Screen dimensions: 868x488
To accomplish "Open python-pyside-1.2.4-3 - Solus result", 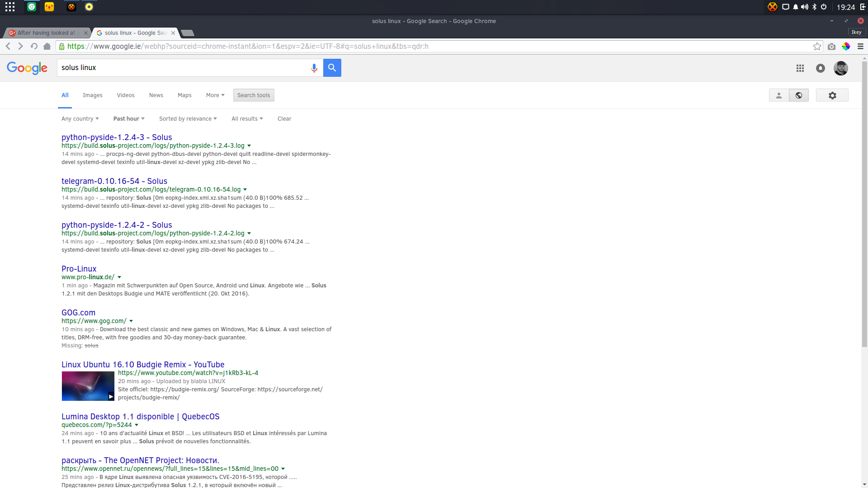I will point(117,137).
